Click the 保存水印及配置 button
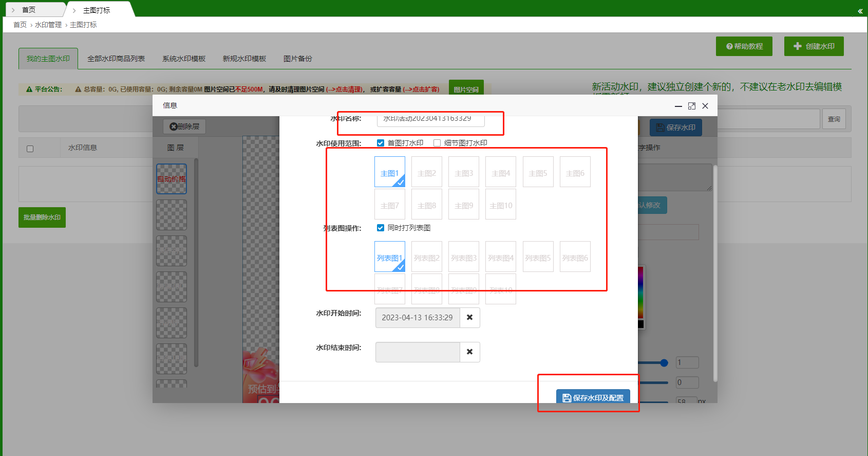 point(593,397)
